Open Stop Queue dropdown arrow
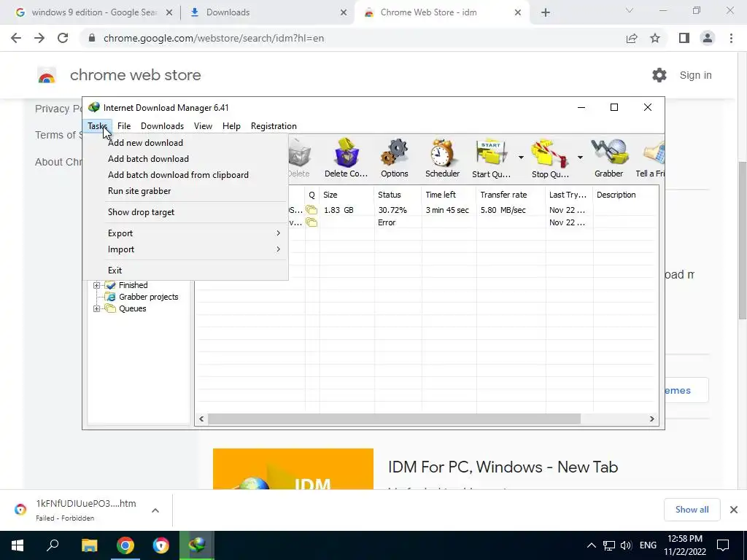 pyautogui.click(x=580, y=157)
